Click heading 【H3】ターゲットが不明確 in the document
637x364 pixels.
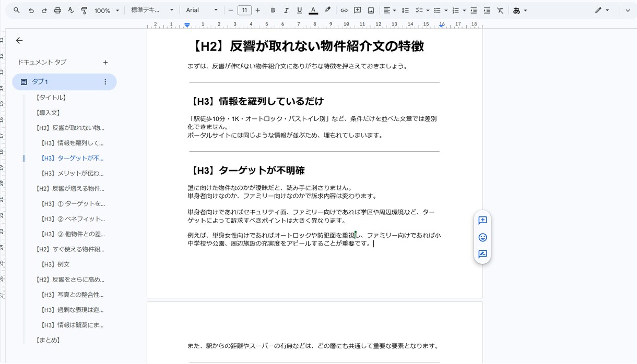tap(246, 171)
